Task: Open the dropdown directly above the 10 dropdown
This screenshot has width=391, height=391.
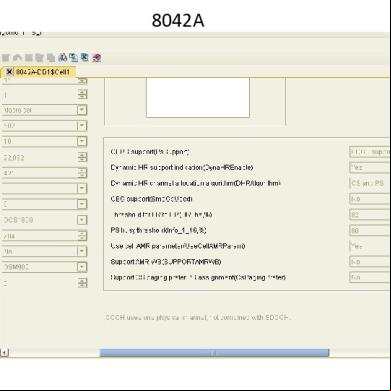Action: pyautogui.click(x=82, y=126)
